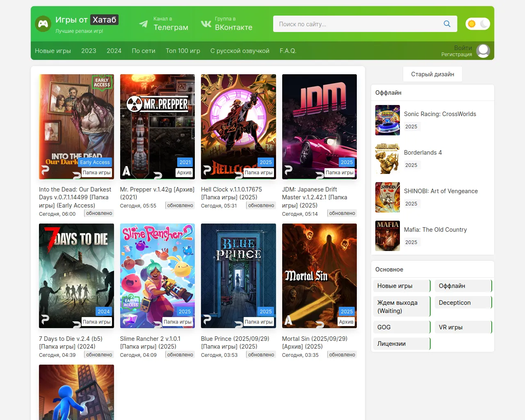
Task: Click the gamepad site logo icon
Action: 43,24
